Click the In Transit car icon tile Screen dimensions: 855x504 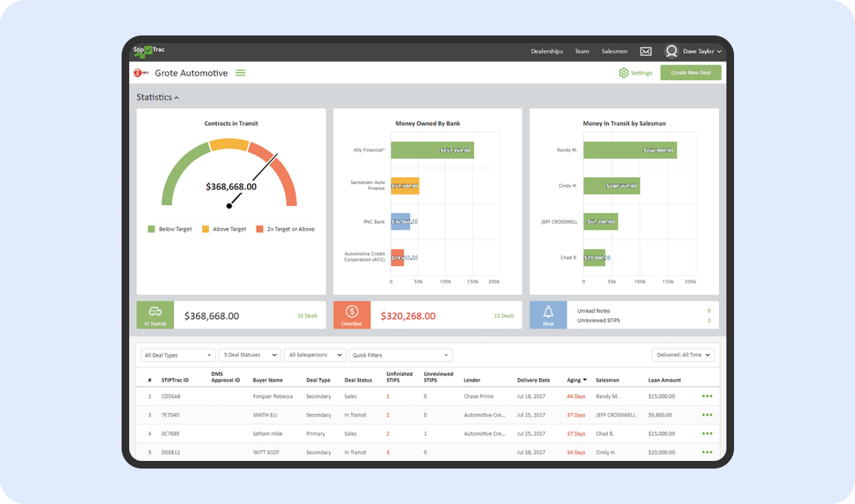point(155,315)
